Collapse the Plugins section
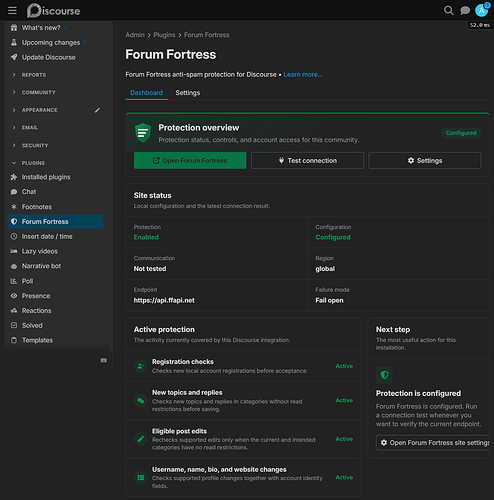 33,163
